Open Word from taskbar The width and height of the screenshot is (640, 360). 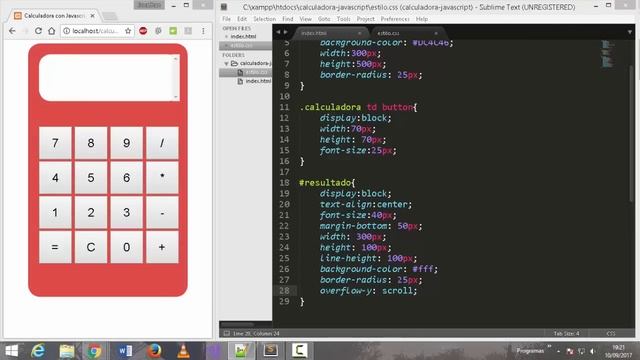(125, 351)
